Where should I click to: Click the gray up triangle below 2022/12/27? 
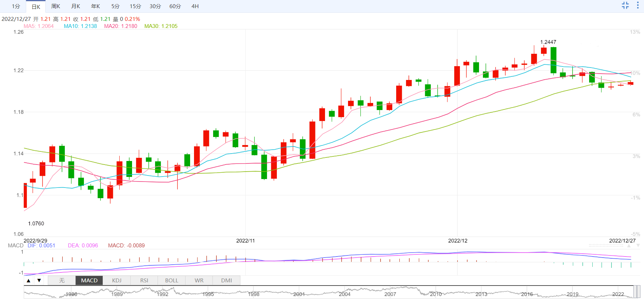click(629, 246)
